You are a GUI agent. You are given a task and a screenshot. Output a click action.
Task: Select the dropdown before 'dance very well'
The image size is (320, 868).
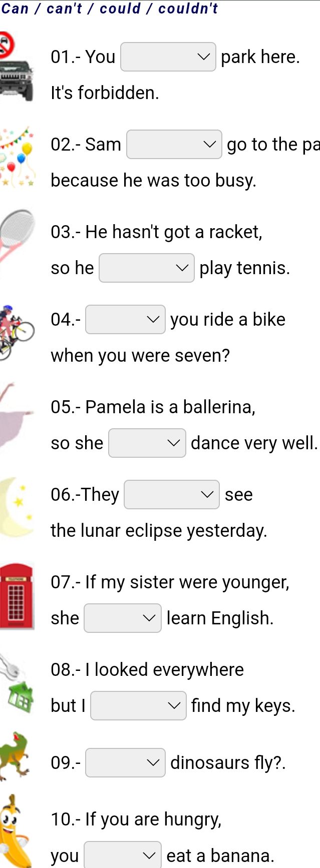point(147,443)
